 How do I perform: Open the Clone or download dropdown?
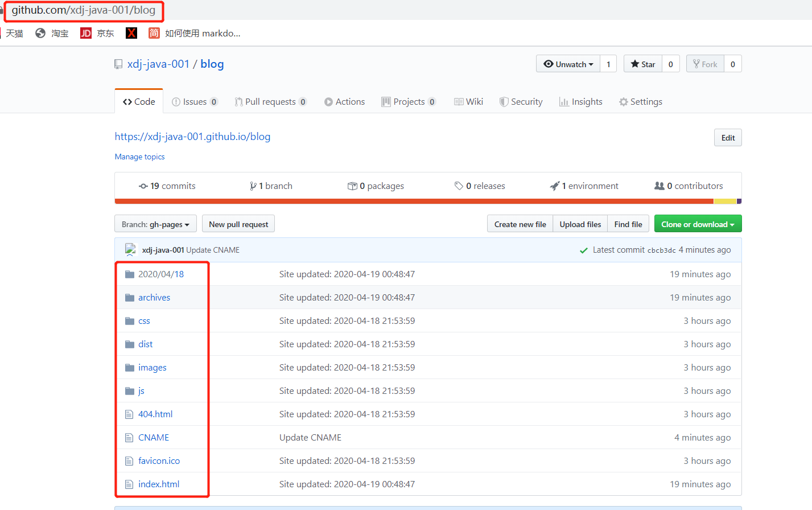(698, 224)
